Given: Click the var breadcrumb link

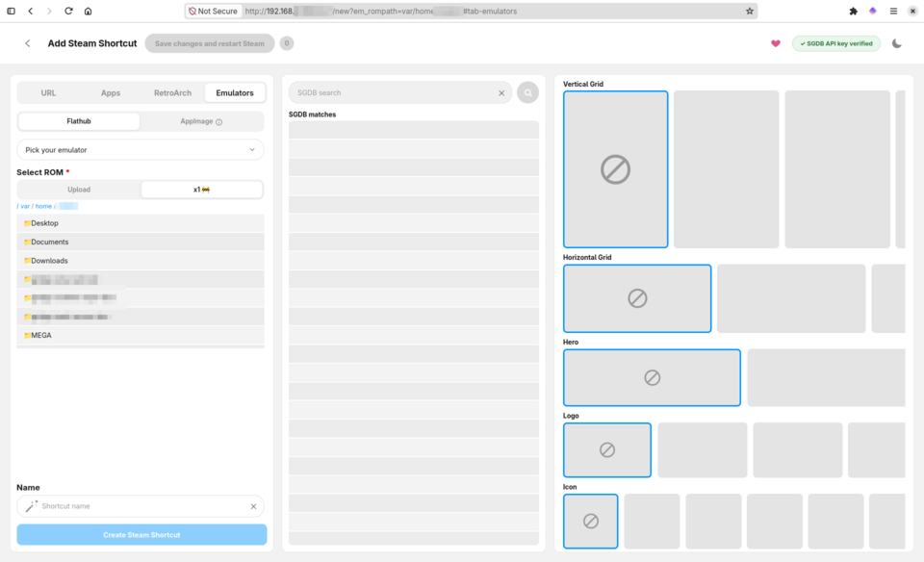Looking at the screenshot, I should [25, 206].
